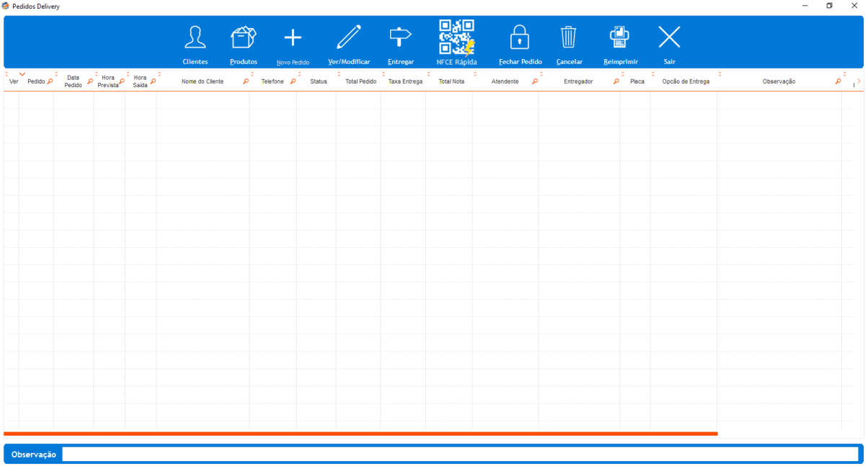
Task: Click the search magnifier in the Pedido column
Action: pyautogui.click(x=50, y=81)
